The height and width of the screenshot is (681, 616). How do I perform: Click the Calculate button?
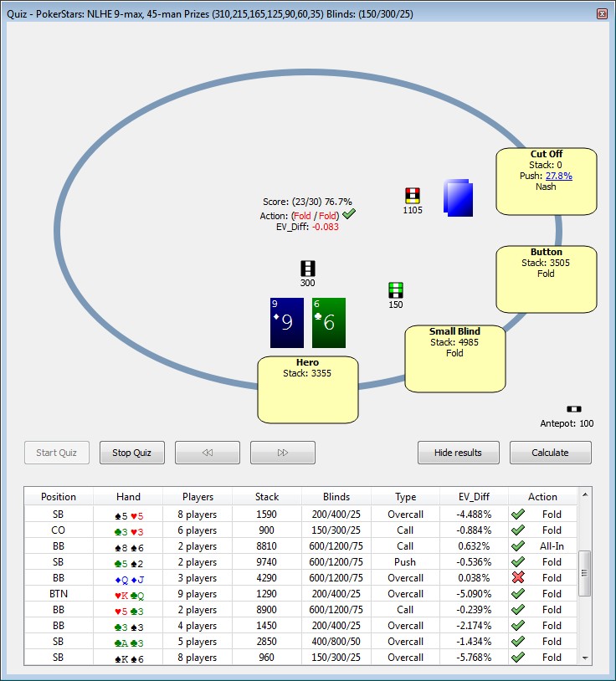click(x=551, y=453)
